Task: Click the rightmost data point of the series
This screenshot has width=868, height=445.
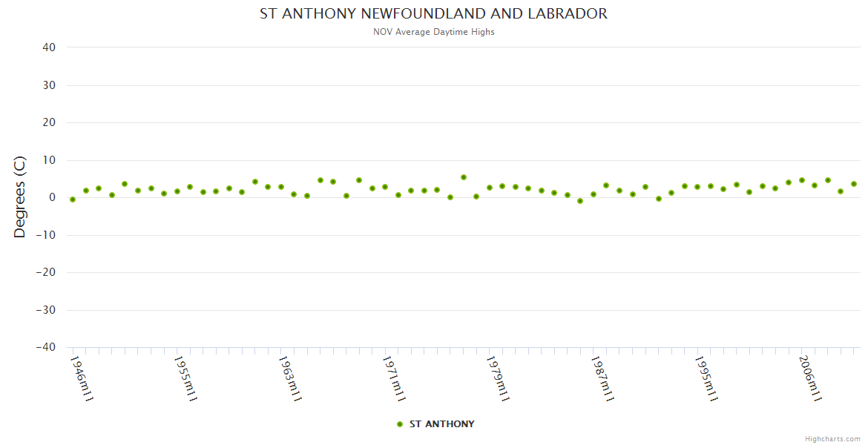Action: [854, 184]
